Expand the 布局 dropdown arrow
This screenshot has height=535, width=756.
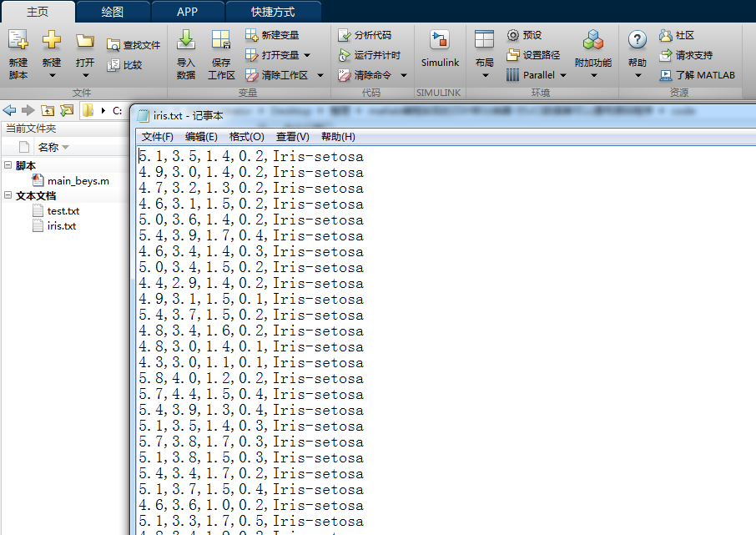pyautogui.click(x=486, y=76)
